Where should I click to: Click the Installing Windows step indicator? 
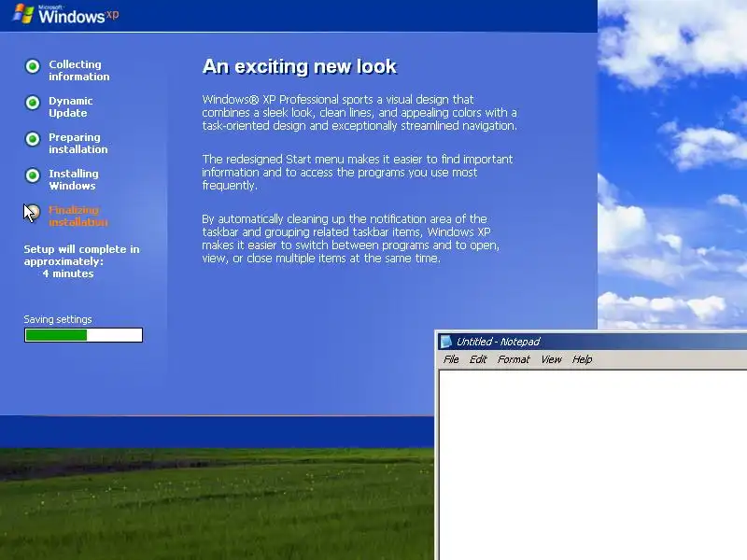click(x=33, y=175)
